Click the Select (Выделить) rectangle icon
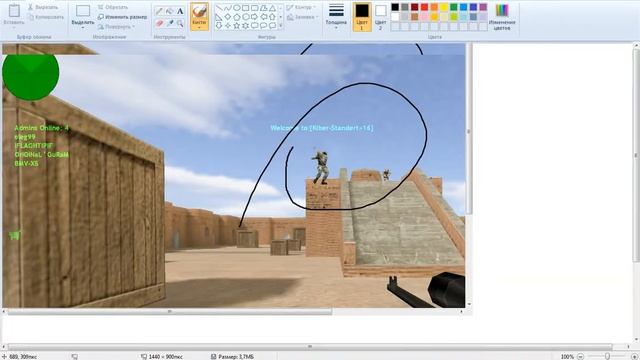Image resolution: width=640 pixels, height=360 pixels. [x=83, y=11]
